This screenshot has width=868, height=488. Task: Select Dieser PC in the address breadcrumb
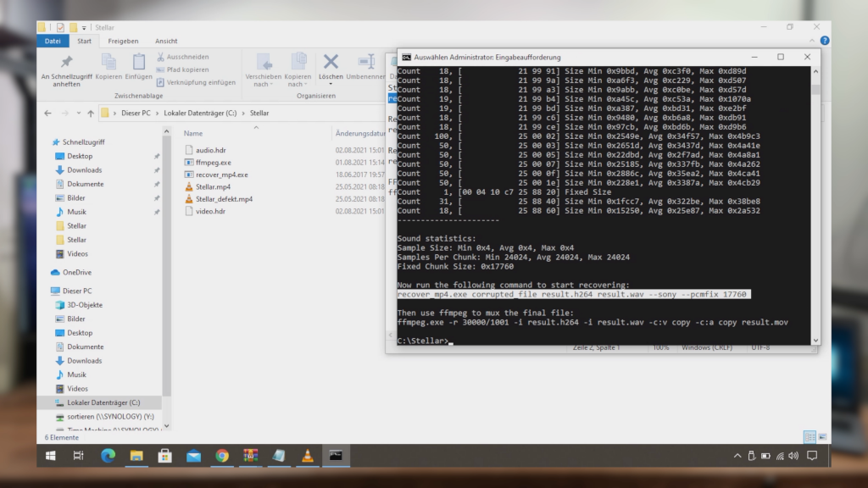136,113
